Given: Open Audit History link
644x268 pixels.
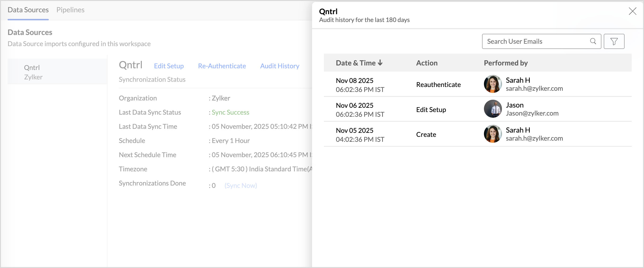Looking at the screenshot, I should click(x=279, y=66).
